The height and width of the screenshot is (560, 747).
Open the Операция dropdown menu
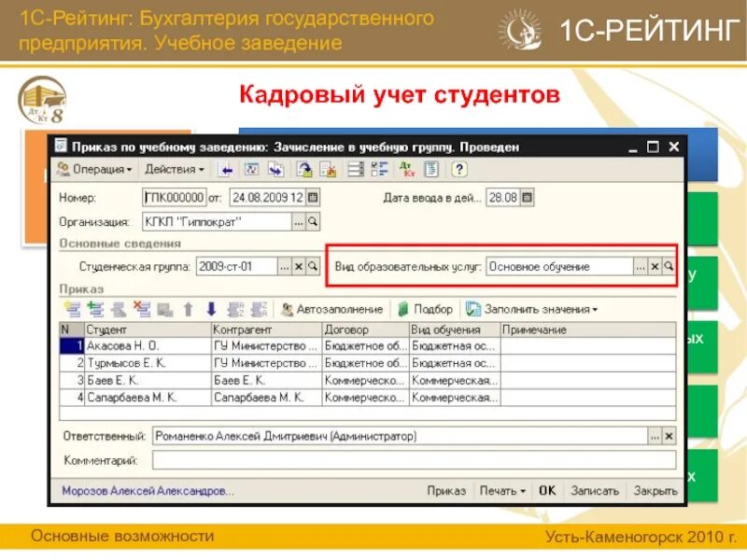click(x=94, y=170)
